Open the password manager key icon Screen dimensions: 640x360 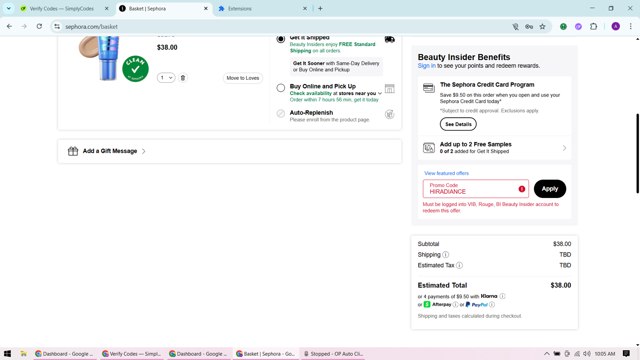point(529,27)
